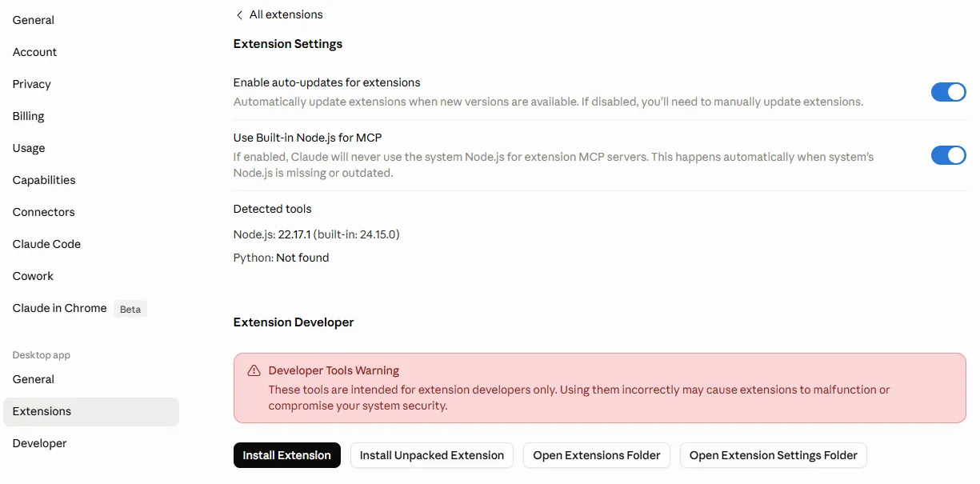This screenshot has height=484, width=980.
Task: Click the Install Extension button
Action: pos(287,455)
